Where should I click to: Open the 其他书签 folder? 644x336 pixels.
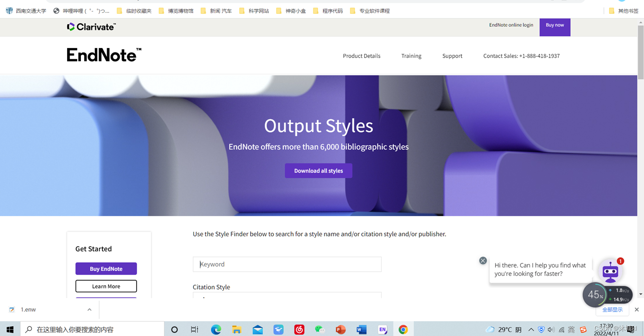tap(624, 10)
